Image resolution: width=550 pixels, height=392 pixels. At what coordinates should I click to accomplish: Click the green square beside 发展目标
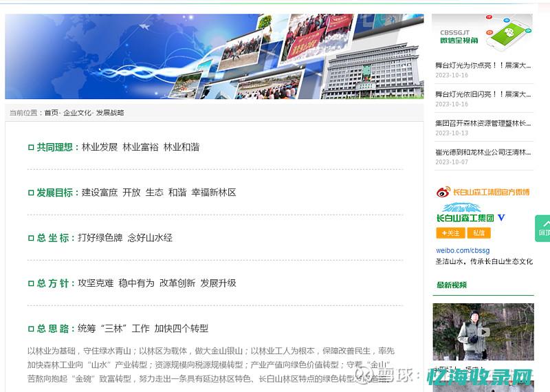coord(31,193)
